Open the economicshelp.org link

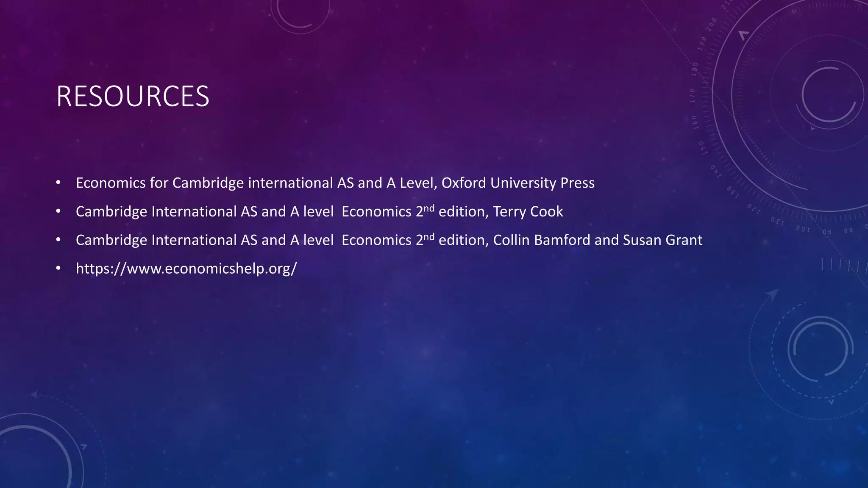(x=186, y=268)
